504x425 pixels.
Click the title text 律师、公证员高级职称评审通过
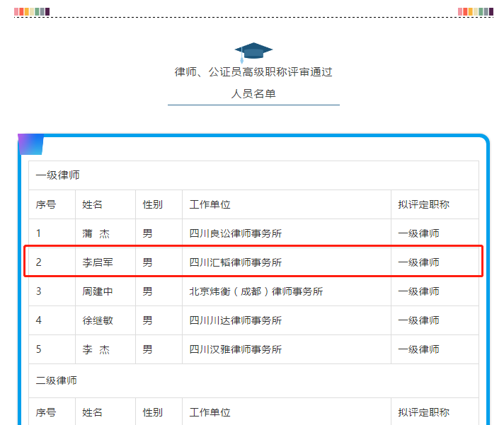(253, 72)
